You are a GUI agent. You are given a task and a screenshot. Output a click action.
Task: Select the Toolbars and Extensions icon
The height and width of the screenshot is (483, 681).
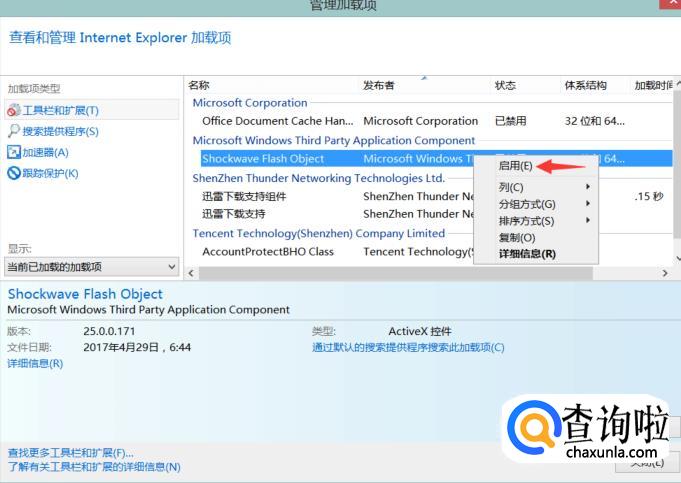pyautogui.click(x=13, y=110)
